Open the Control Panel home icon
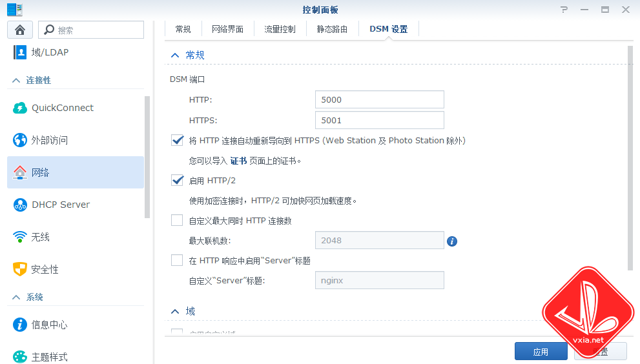 (x=19, y=30)
